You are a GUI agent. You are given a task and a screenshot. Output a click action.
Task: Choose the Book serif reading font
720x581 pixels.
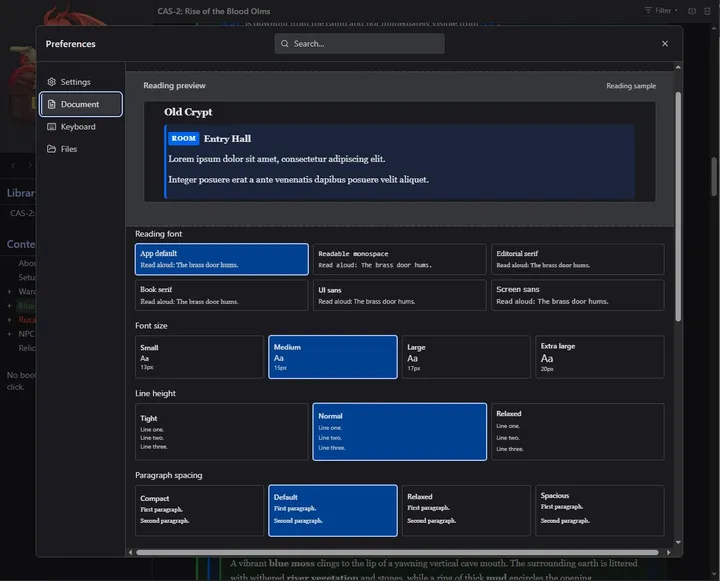[x=221, y=295]
